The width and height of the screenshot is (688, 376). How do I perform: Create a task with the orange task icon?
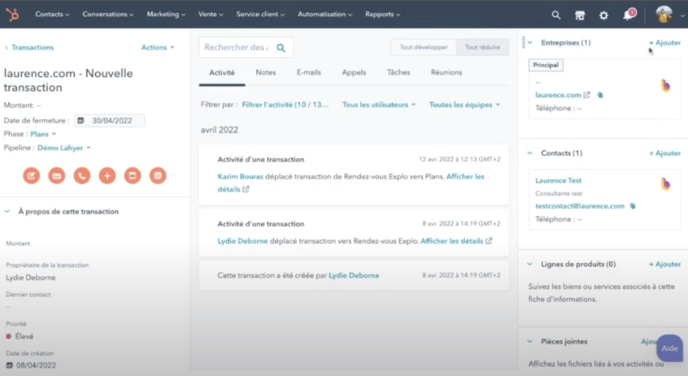pyautogui.click(x=133, y=175)
